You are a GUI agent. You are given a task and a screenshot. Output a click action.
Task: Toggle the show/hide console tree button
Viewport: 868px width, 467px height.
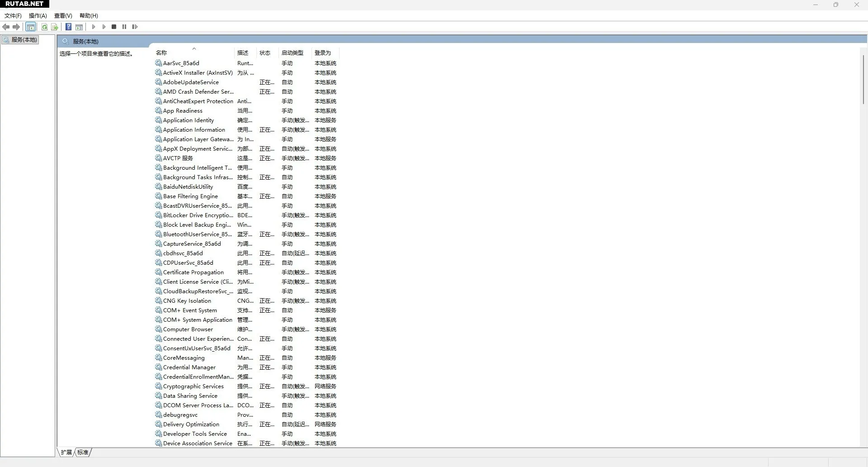tap(31, 27)
